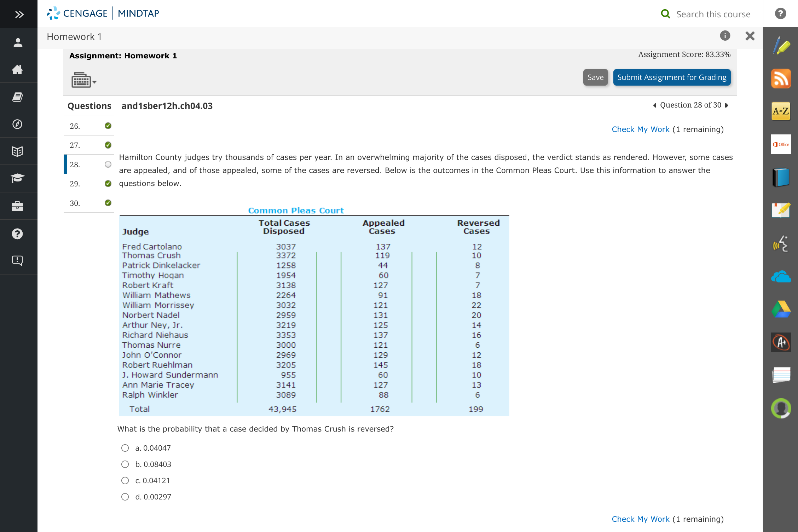Open the A+ grades app
The width and height of the screenshot is (798, 532).
(781, 342)
